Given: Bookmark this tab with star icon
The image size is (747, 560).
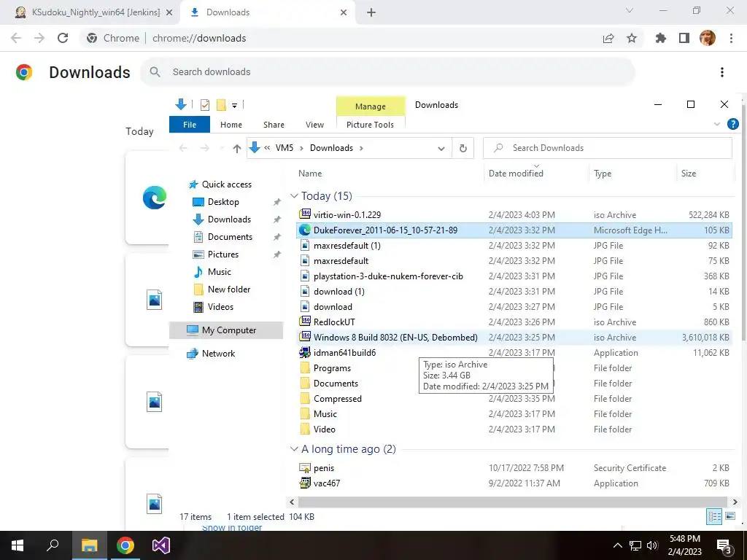Looking at the screenshot, I should point(632,38).
